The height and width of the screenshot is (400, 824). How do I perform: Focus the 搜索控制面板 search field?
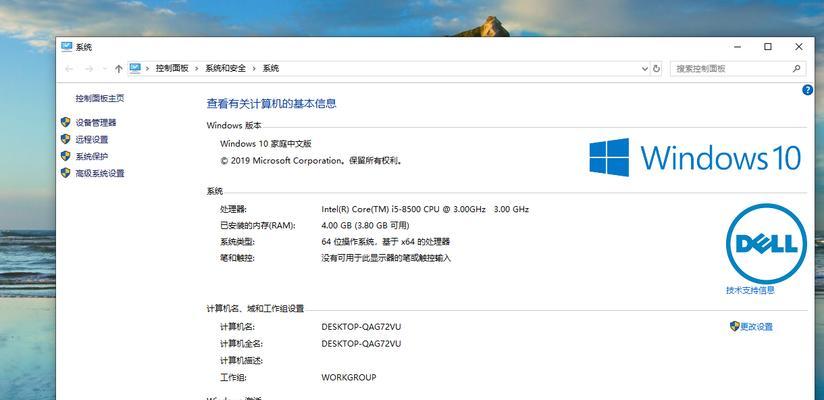737,68
